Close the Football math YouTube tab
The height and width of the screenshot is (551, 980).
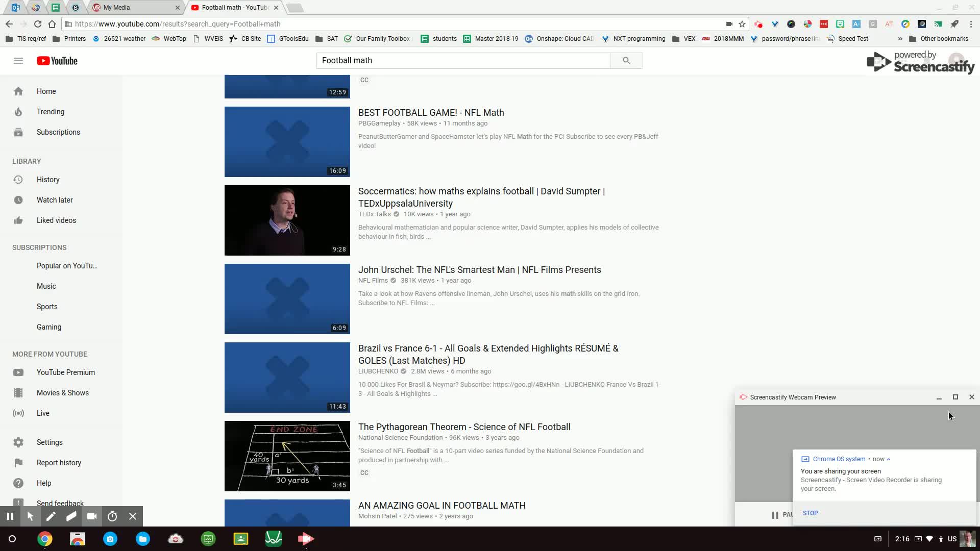(276, 8)
